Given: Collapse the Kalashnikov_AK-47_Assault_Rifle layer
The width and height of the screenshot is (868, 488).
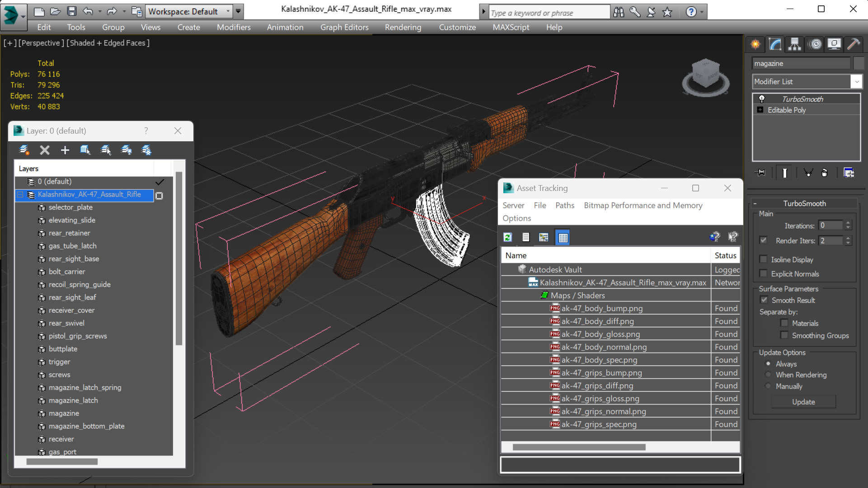Looking at the screenshot, I should point(20,195).
